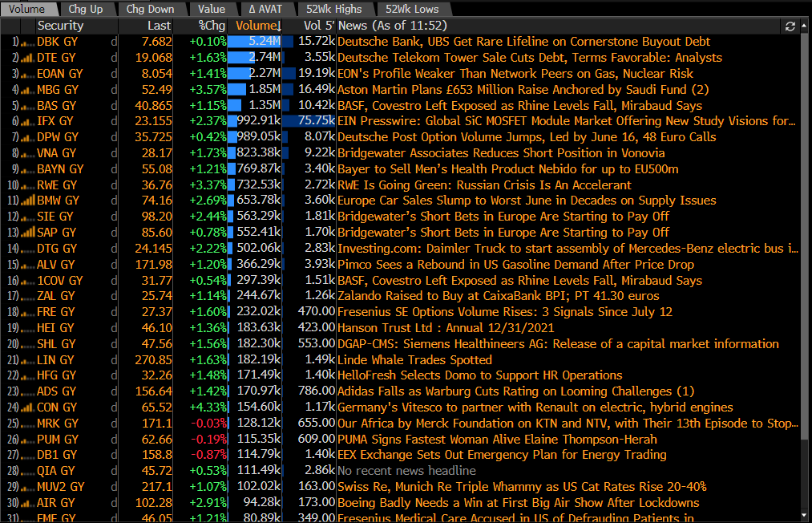Screen dimensions: 812x523
Task: Select the MUV2 GY security ticker
Action: click(61, 487)
